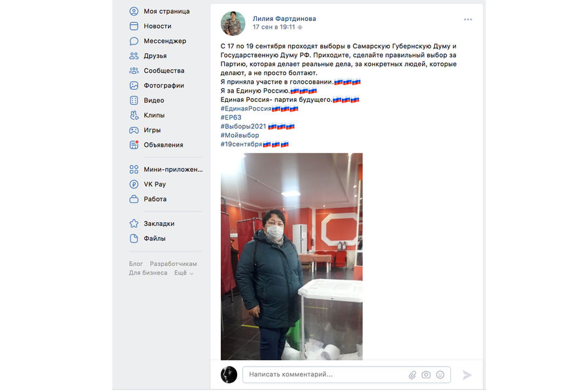
Task: Open the Объявления section
Action: 157,145
